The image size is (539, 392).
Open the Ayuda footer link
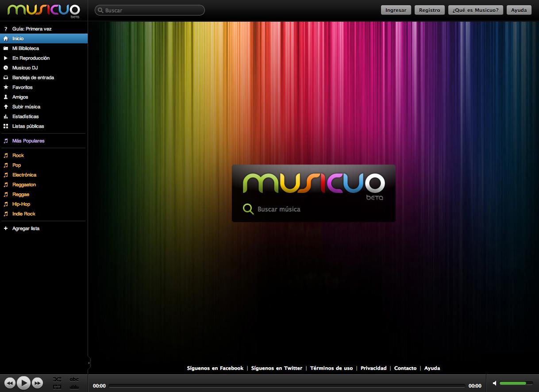click(432, 368)
